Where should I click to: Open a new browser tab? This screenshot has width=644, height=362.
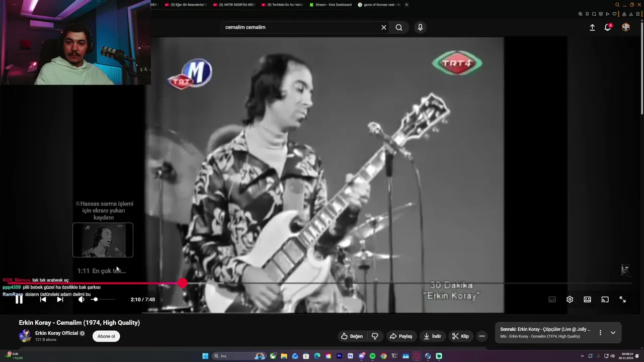tap(407, 5)
